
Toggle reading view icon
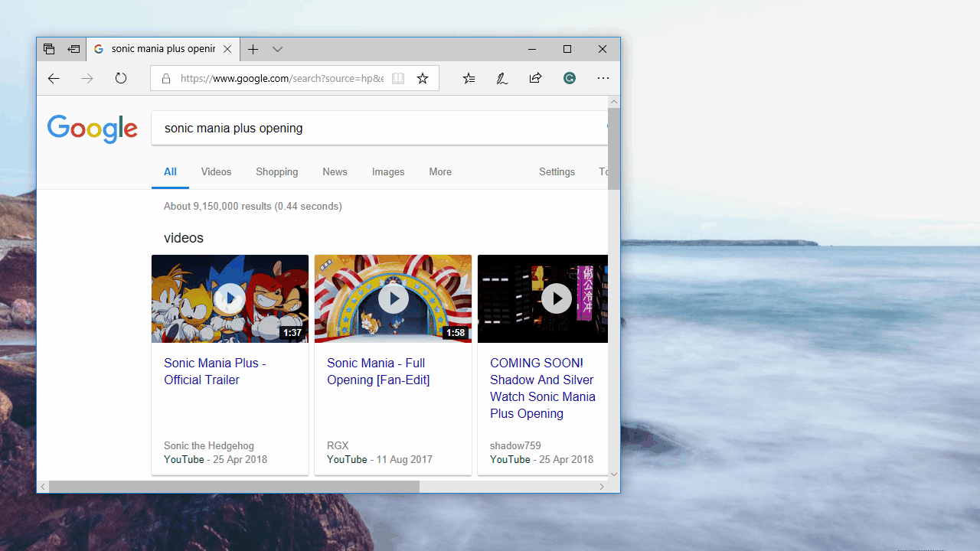click(x=398, y=78)
